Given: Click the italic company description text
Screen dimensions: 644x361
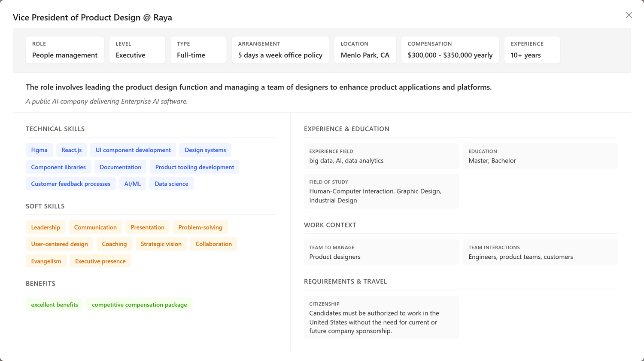Looking at the screenshot, I should 106,101.
